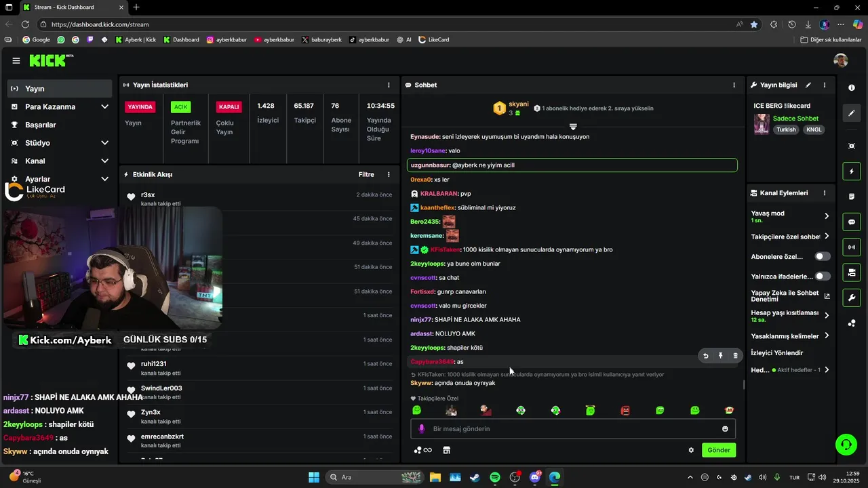Open Spotify from the taskbar
This screenshot has height=488, width=868.
[495, 477]
